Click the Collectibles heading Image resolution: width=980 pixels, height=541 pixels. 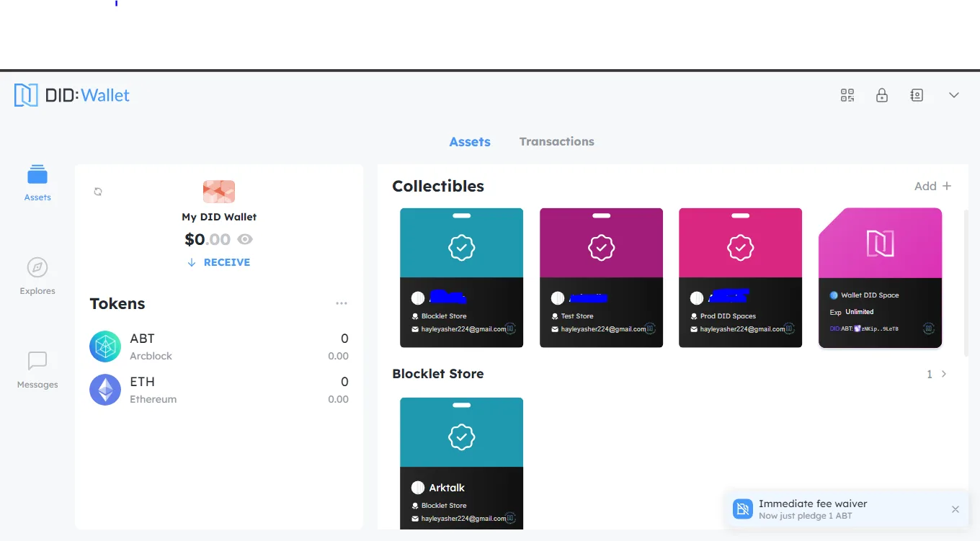pos(438,186)
